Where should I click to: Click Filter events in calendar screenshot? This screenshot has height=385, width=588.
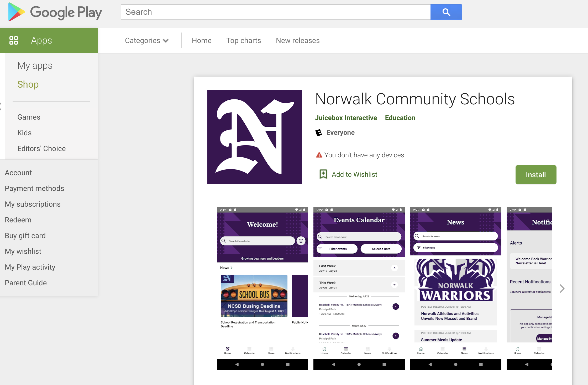[x=337, y=249]
